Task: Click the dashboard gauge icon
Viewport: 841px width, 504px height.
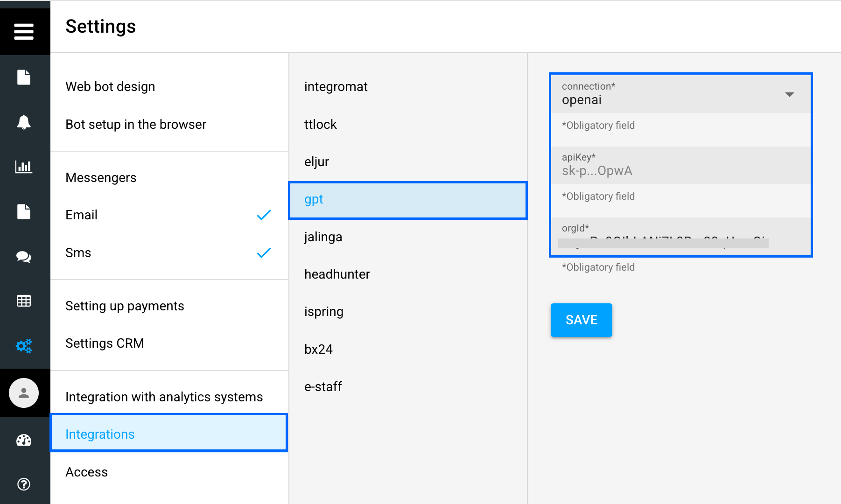Action: [24, 440]
